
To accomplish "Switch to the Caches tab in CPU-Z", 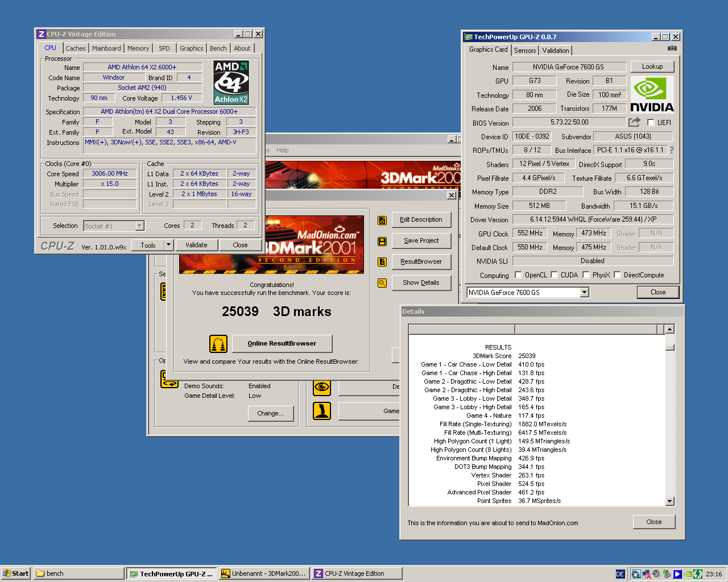I will coord(75,48).
